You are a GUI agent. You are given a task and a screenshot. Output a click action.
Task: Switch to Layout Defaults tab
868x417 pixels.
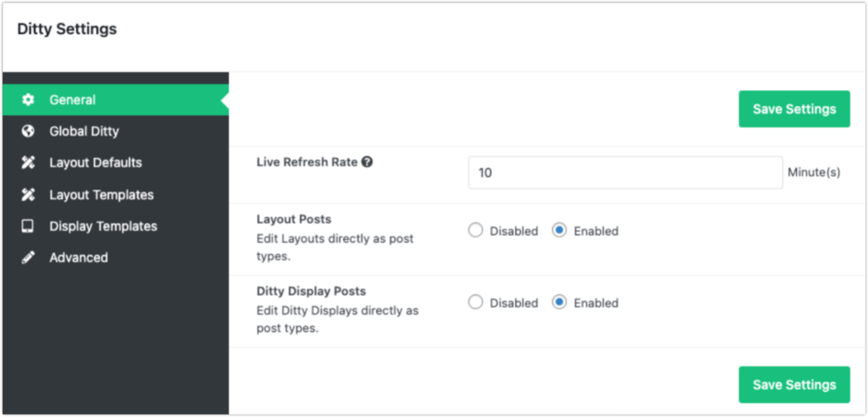[x=116, y=163]
